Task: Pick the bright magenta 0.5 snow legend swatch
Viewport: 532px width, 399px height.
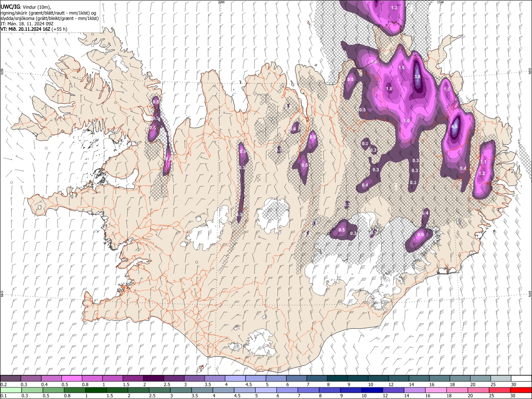Action: click(71, 379)
